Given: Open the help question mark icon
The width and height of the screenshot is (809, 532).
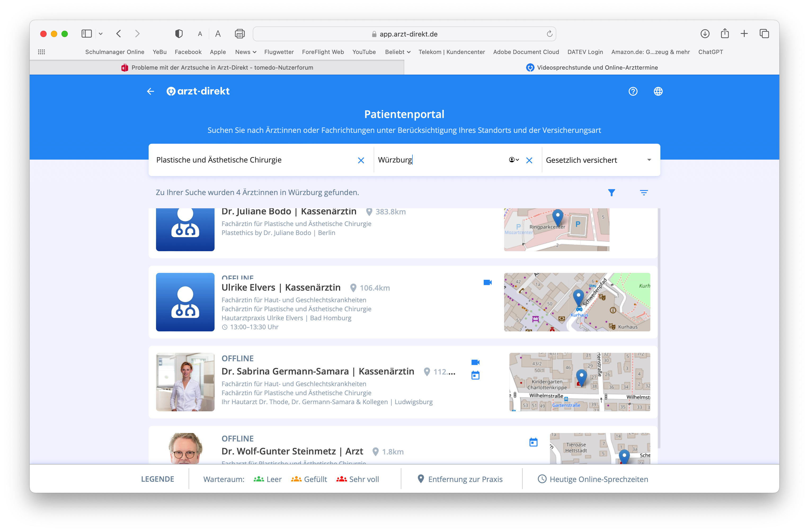Looking at the screenshot, I should pos(633,91).
